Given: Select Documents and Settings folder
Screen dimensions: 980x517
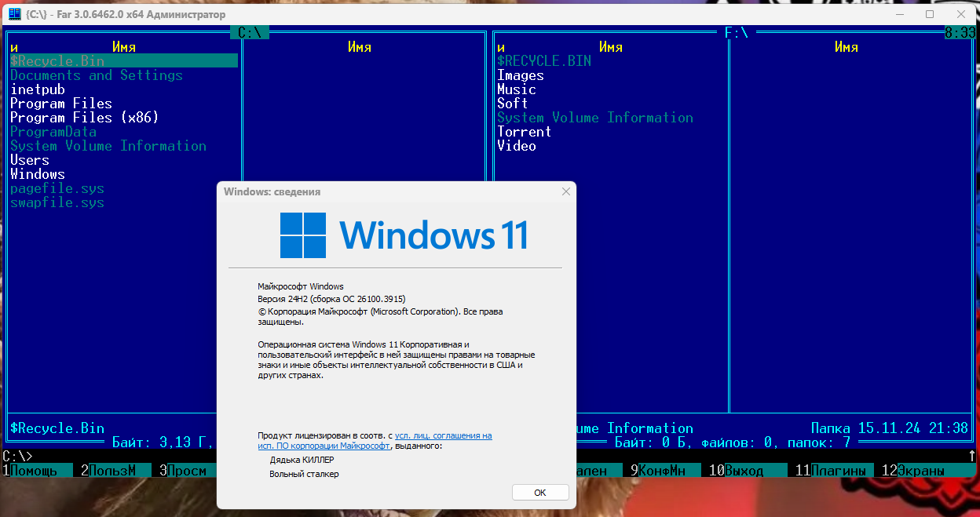Looking at the screenshot, I should point(97,75).
